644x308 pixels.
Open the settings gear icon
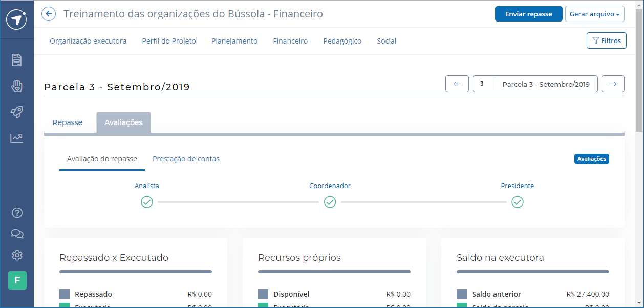tap(17, 255)
